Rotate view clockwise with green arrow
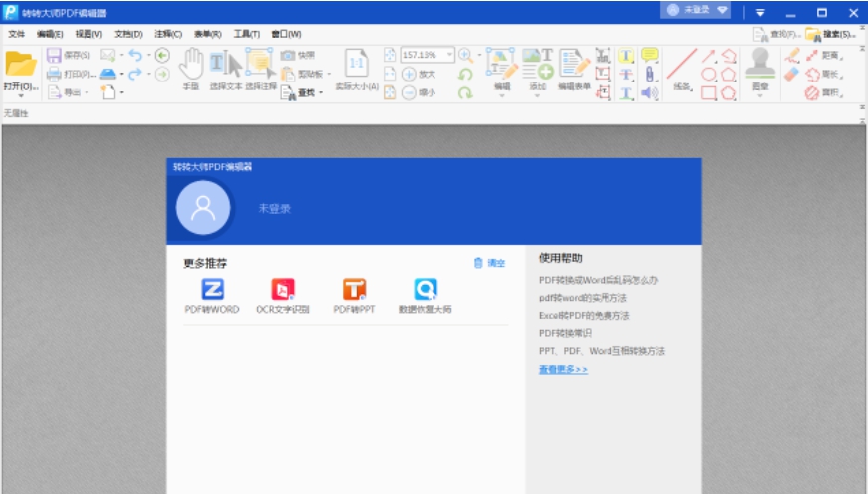Image resolution: width=868 pixels, height=494 pixels. tap(465, 93)
